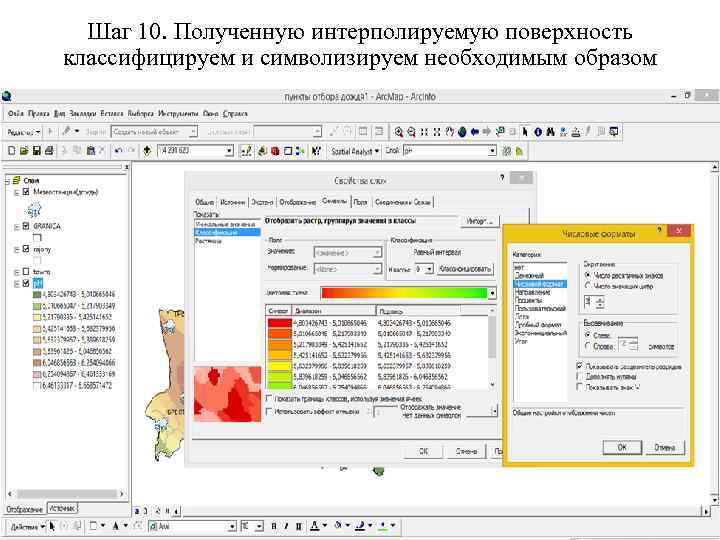Enable the hillshade effect checkbox
The width and height of the screenshot is (720, 540).
coord(269,411)
